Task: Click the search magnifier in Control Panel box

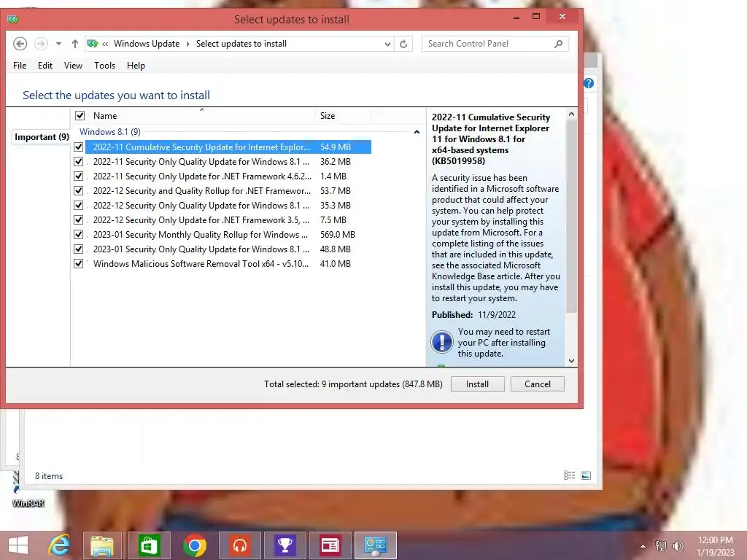Action: click(558, 44)
